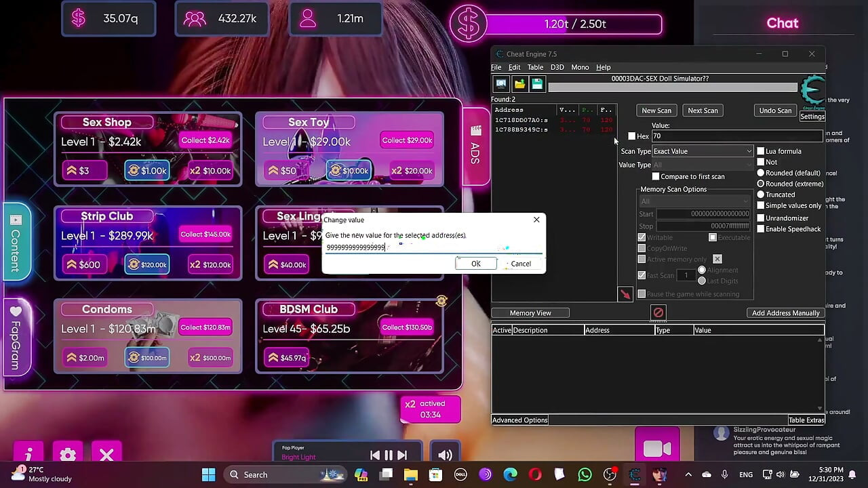Collect $130.50b from BDSM Club

tap(407, 327)
